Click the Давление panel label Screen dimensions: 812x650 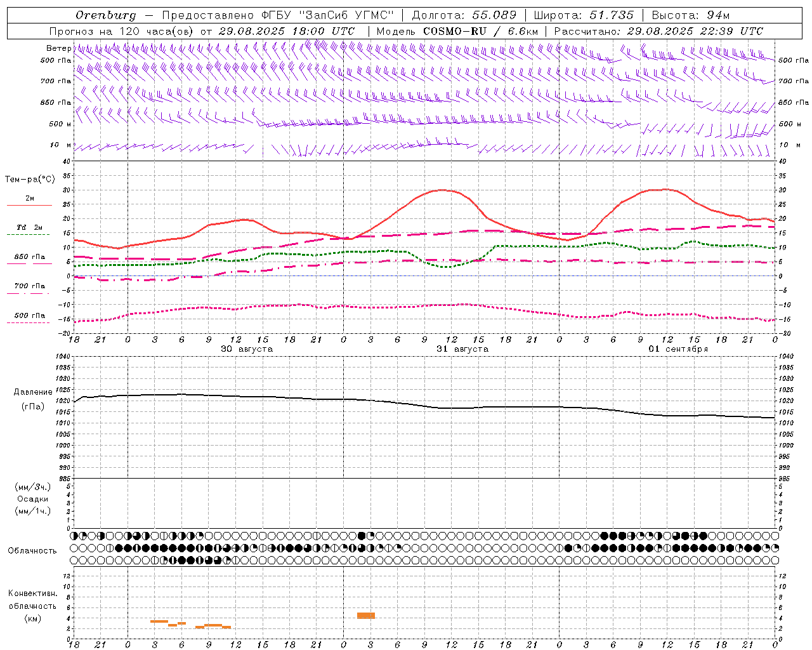[x=33, y=392]
